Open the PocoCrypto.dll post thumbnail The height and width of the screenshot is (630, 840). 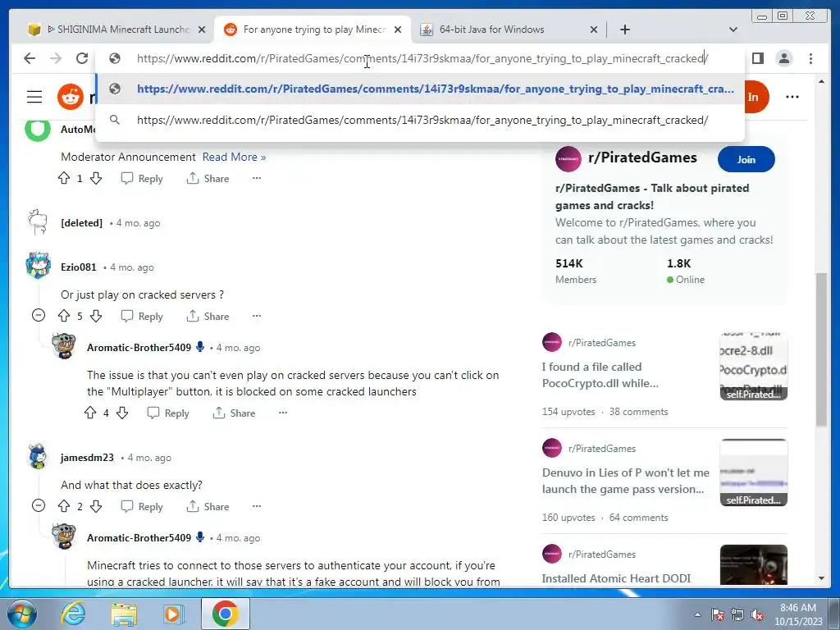753,367
